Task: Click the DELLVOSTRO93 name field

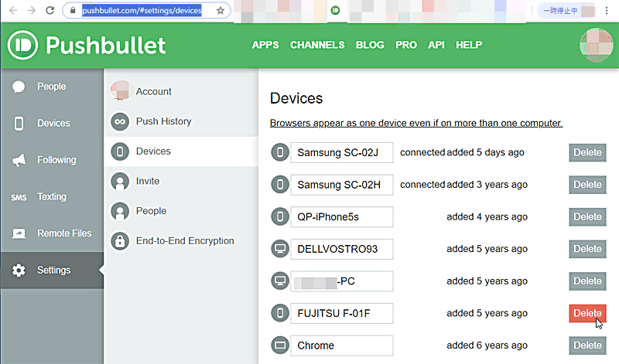Action: 342,249
